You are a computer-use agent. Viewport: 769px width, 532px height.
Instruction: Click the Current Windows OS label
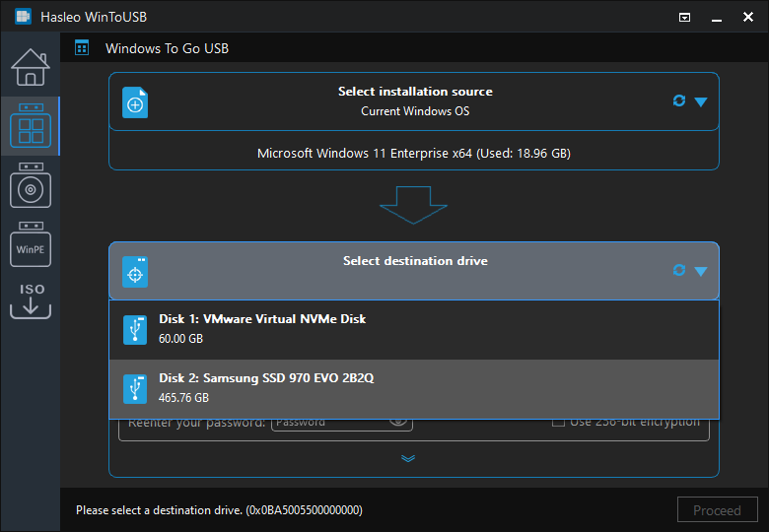(x=415, y=111)
